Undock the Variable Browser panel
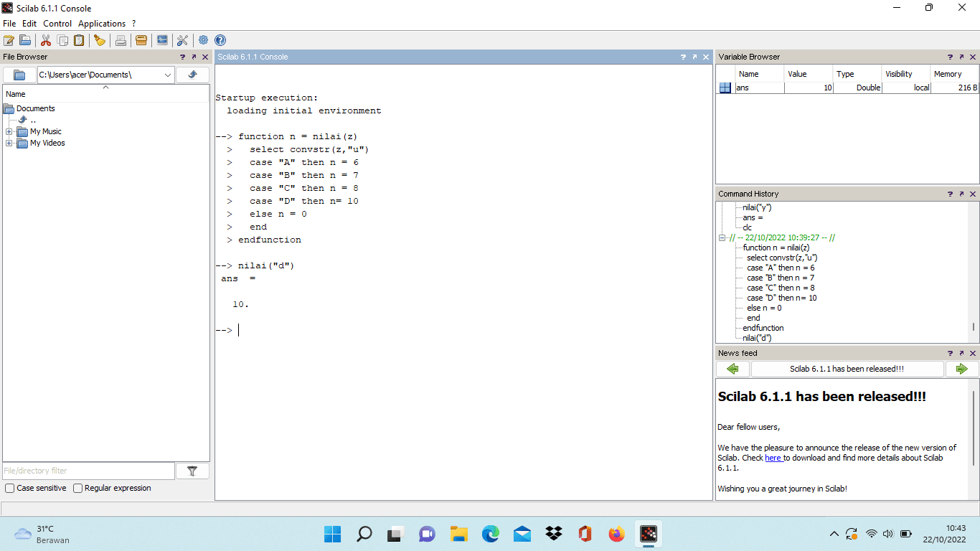 (x=961, y=57)
